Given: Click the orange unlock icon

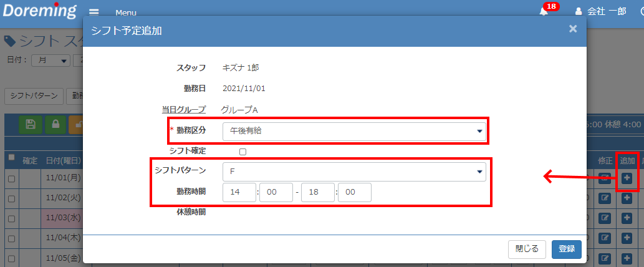Looking at the screenshot, I should [76, 125].
